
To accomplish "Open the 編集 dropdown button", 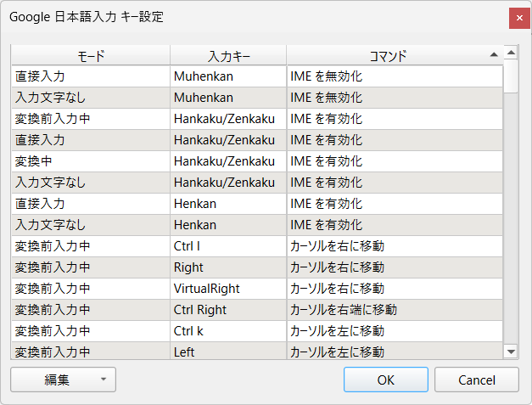I will [63, 380].
